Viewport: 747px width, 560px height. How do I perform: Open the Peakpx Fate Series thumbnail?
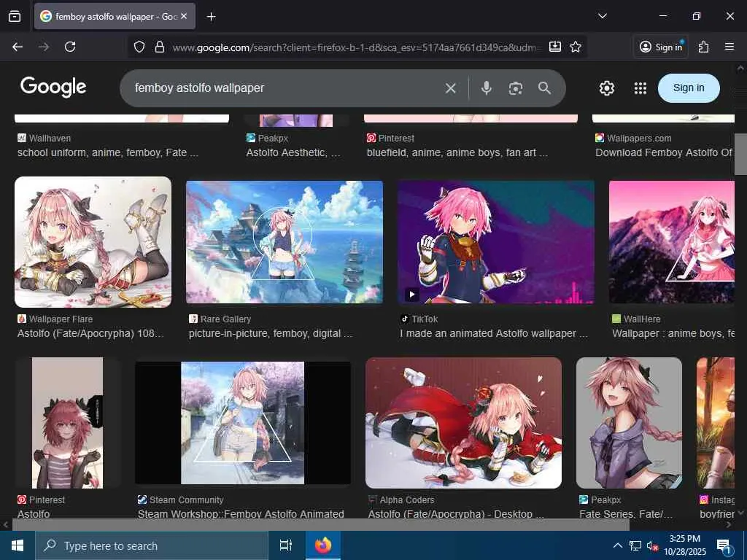pyautogui.click(x=629, y=423)
